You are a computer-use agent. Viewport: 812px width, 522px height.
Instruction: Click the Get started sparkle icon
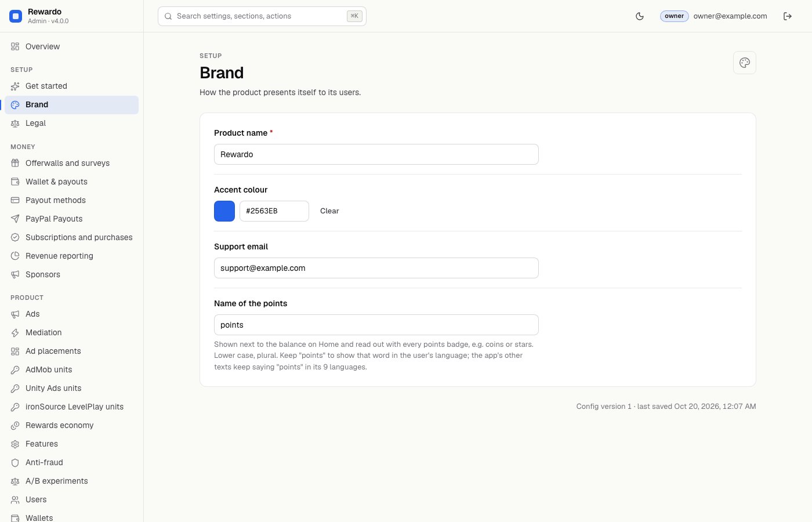pyautogui.click(x=15, y=86)
